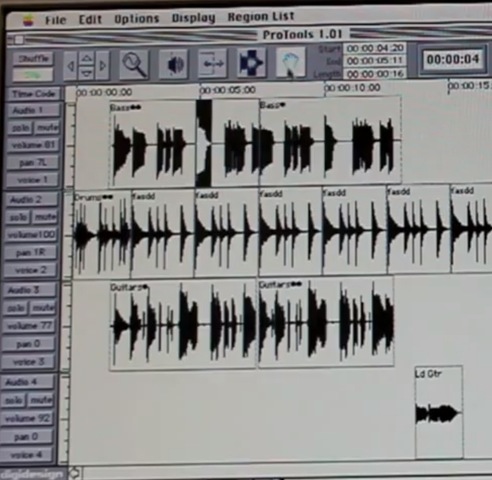This screenshot has height=480, width=492.
Task: Click the right arrow zoom button
Action: point(103,65)
